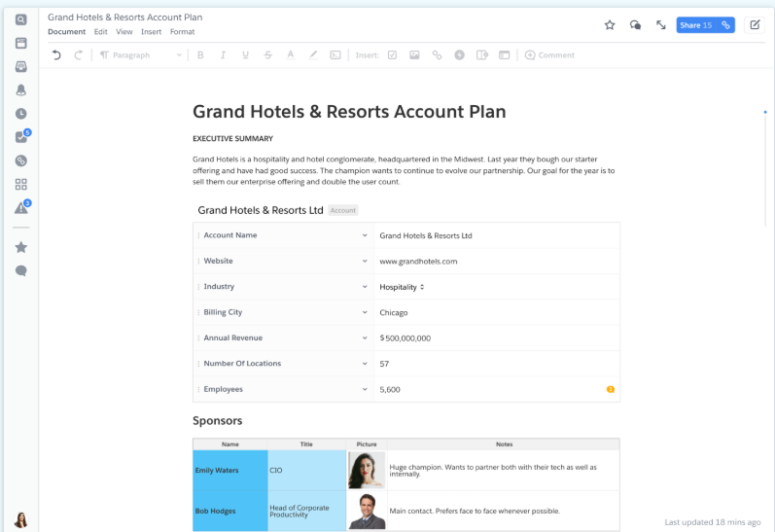Click the Account badge label

coord(343,210)
